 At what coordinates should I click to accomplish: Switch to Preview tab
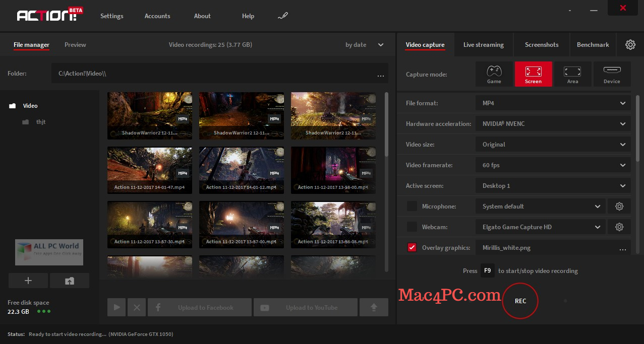[x=75, y=45]
